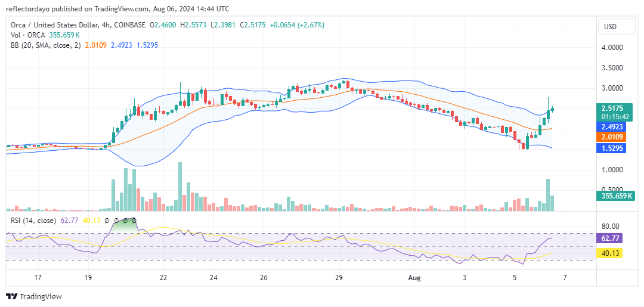Click the date label 7 on time axis
Screen dimensions: 644x307
click(x=565, y=278)
